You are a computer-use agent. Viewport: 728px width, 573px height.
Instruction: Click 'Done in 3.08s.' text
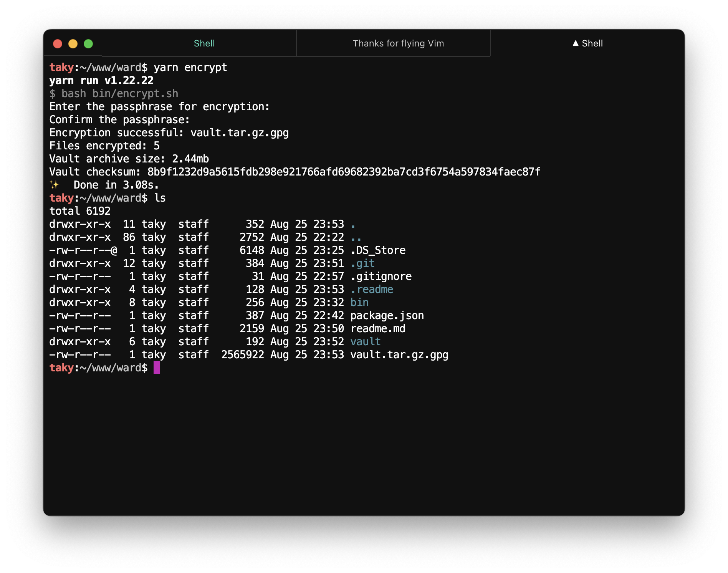point(116,185)
